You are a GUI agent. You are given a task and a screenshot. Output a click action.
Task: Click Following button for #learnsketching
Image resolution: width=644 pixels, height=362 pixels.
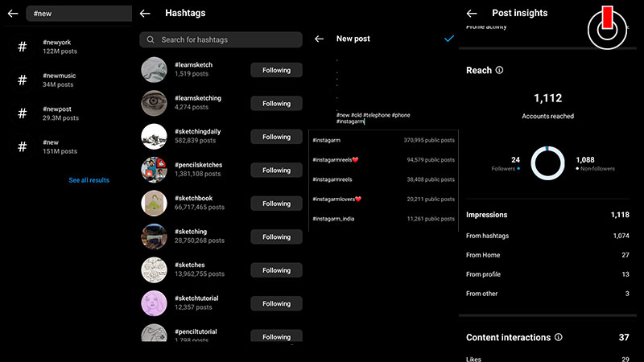point(276,104)
